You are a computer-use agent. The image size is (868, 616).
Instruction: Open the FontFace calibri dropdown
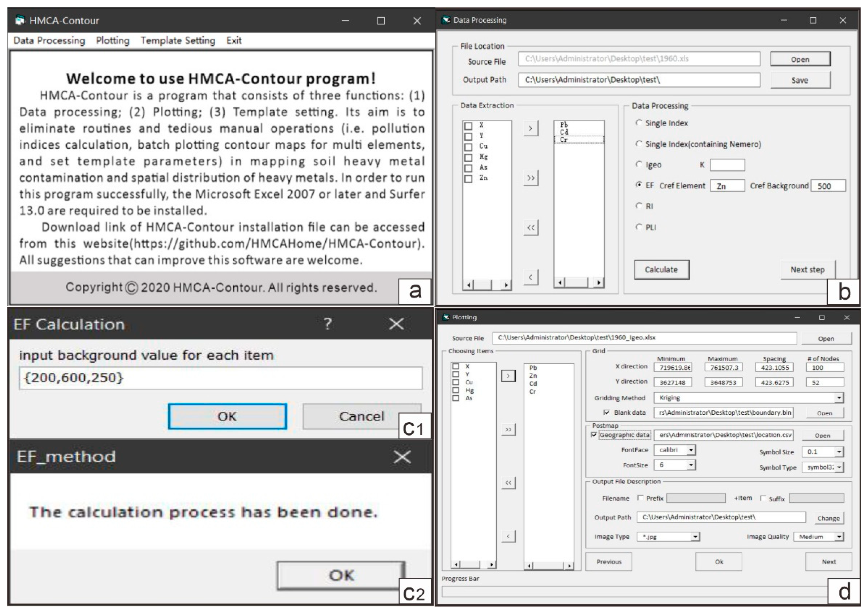pyautogui.click(x=691, y=450)
